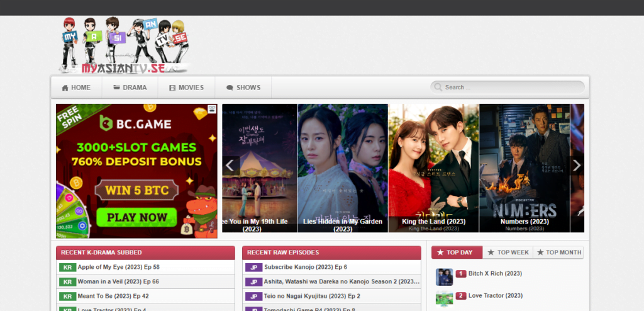Screen dimensions: 644x311
Task: Switch to the TOP MONTH tab
Action: 558,252
